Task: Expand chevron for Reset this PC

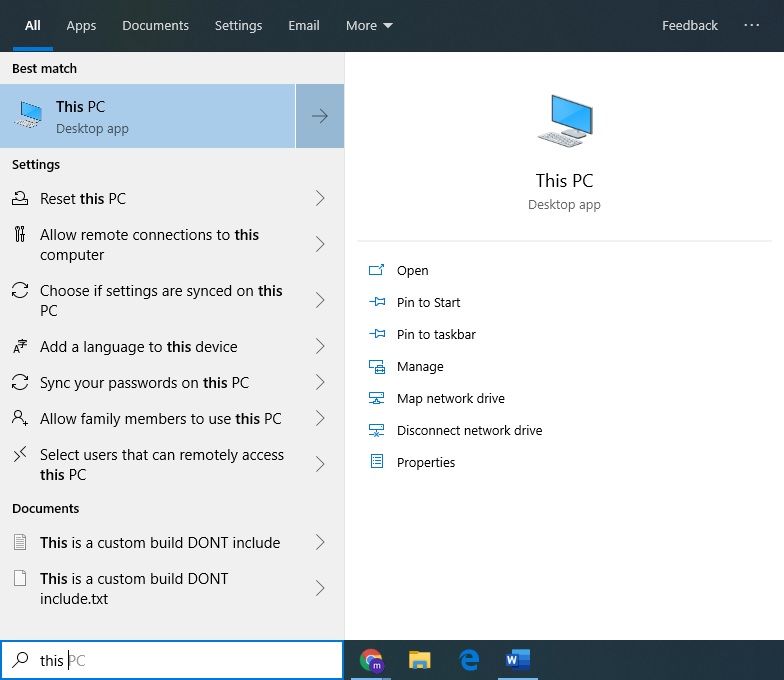Action: coord(320,198)
